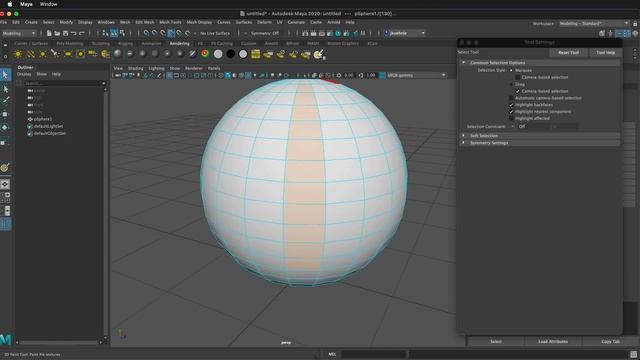The width and height of the screenshot is (640, 360).
Task: Click the Select button at panel bottom
Action: 496,342
